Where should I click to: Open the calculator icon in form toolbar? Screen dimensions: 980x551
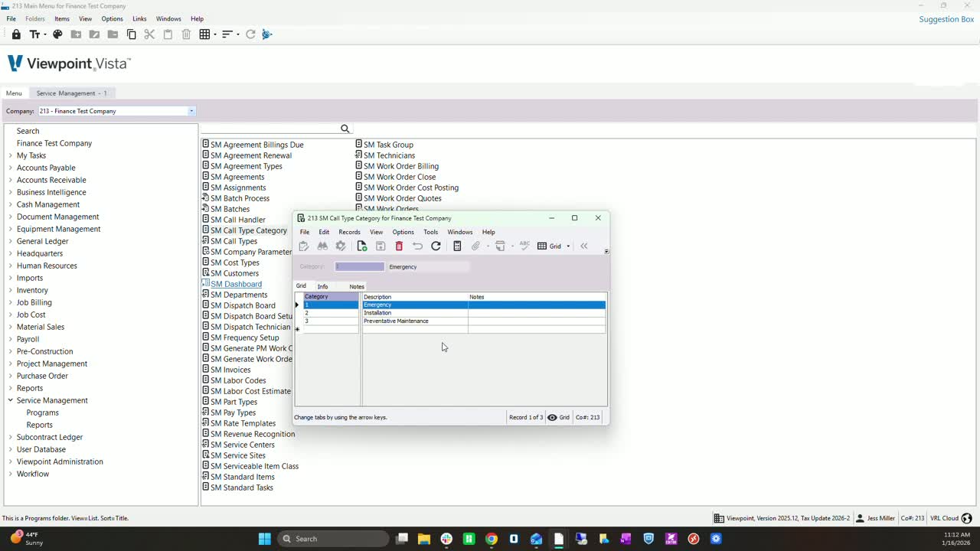pyautogui.click(x=457, y=246)
